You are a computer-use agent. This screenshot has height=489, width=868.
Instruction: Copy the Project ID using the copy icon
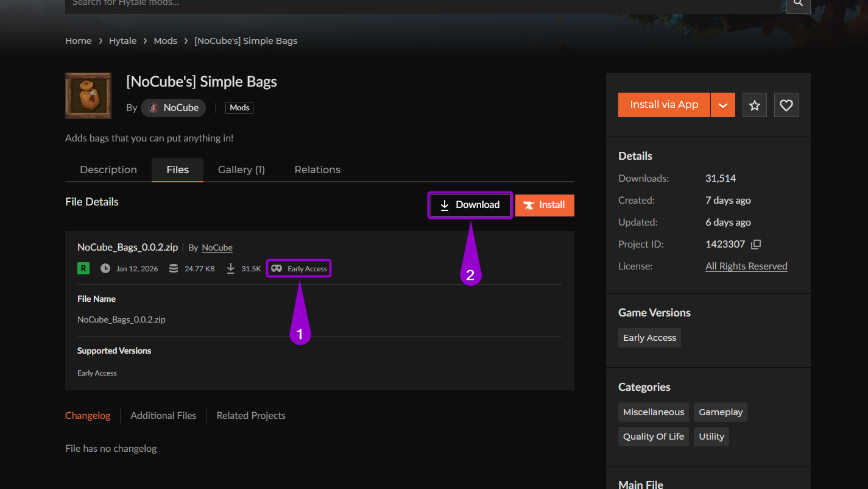point(755,244)
